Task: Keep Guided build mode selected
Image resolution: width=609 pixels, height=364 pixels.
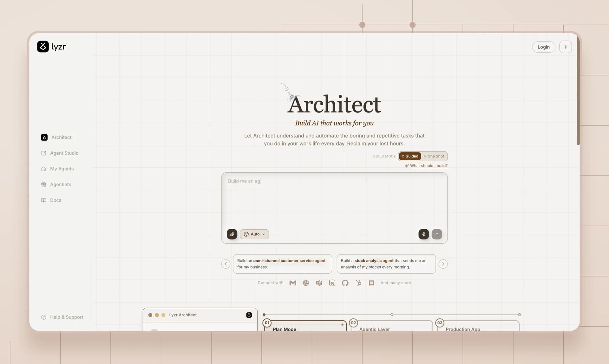Action: [410, 156]
